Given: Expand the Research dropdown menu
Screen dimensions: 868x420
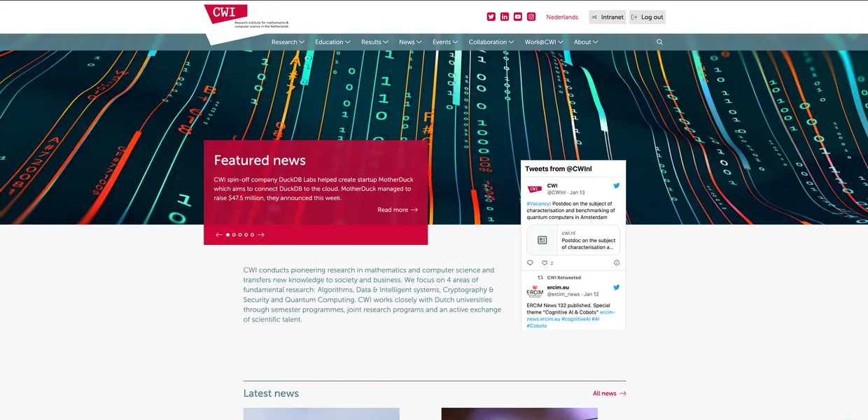Looking at the screenshot, I should [x=287, y=42].
